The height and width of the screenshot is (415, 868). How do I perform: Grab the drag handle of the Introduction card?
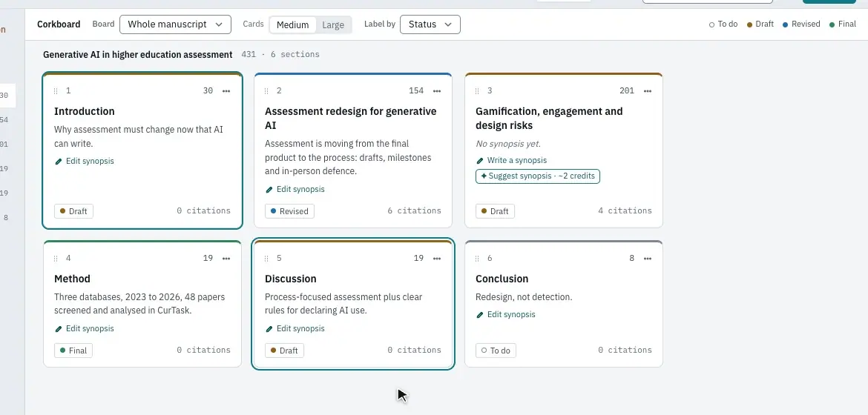56,90
